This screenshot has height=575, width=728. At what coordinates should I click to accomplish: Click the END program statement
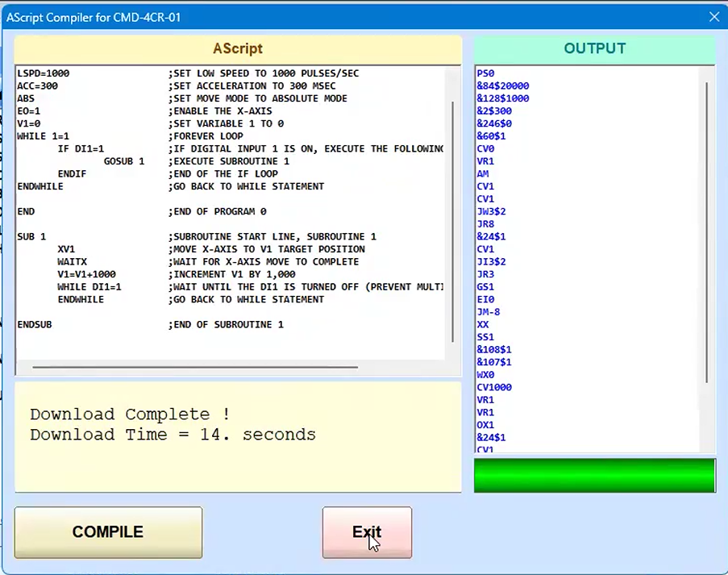pyautogui.click(x=26, y=211)
